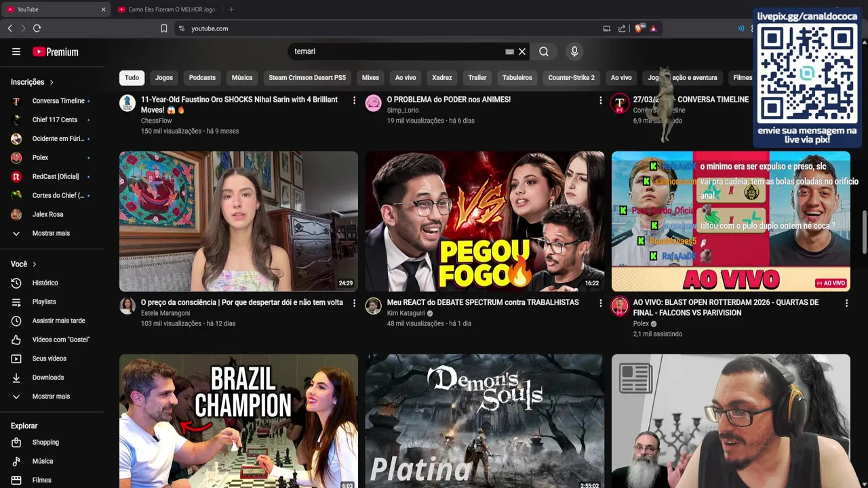Open options menu for Faustino Oro video
The width and height of the screenshot is (868, 488).
point(354,100)
